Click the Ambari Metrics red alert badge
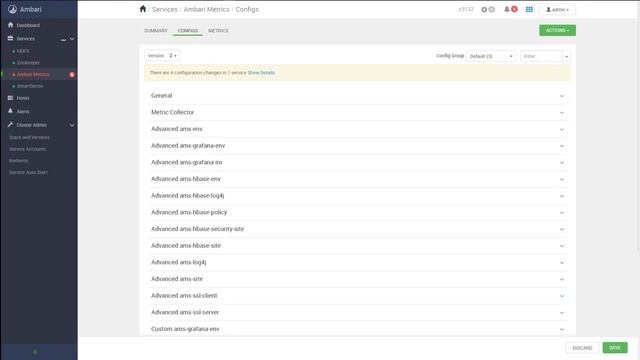This screenshot has width=640, height=360. [x=72, y=75]
